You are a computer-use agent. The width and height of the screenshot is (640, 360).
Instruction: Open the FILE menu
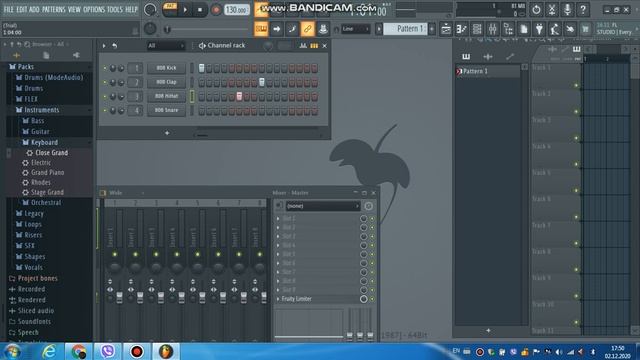[x=8, y=9]
